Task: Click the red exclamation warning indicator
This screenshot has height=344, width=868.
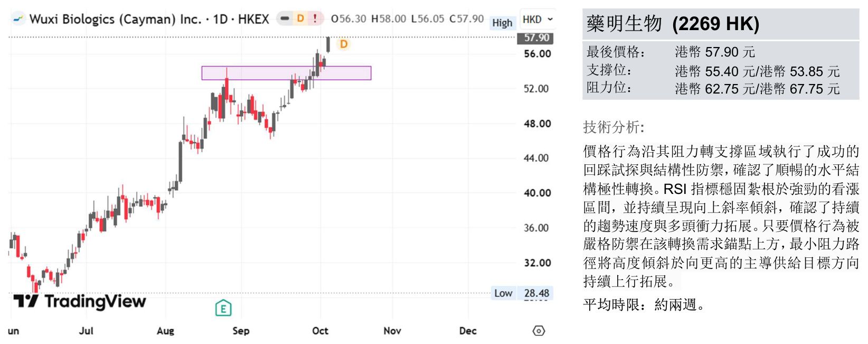Action: pos(315,18)
